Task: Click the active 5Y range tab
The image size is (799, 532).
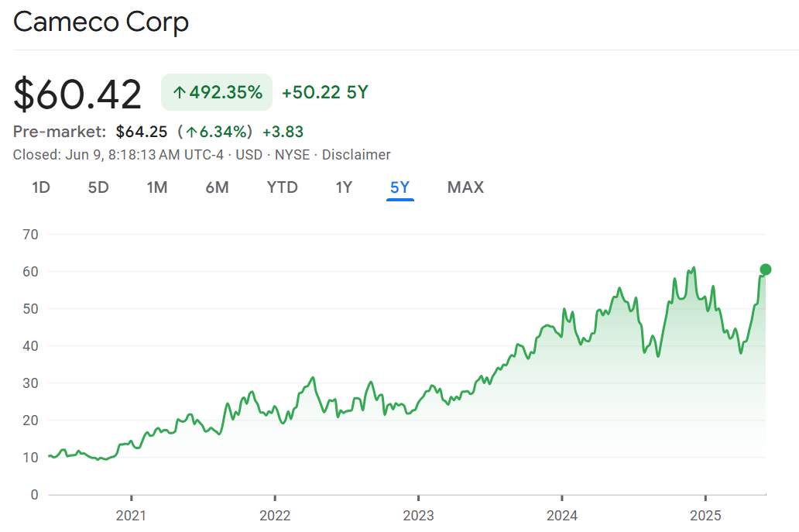Action: click(x=400, y=187)
